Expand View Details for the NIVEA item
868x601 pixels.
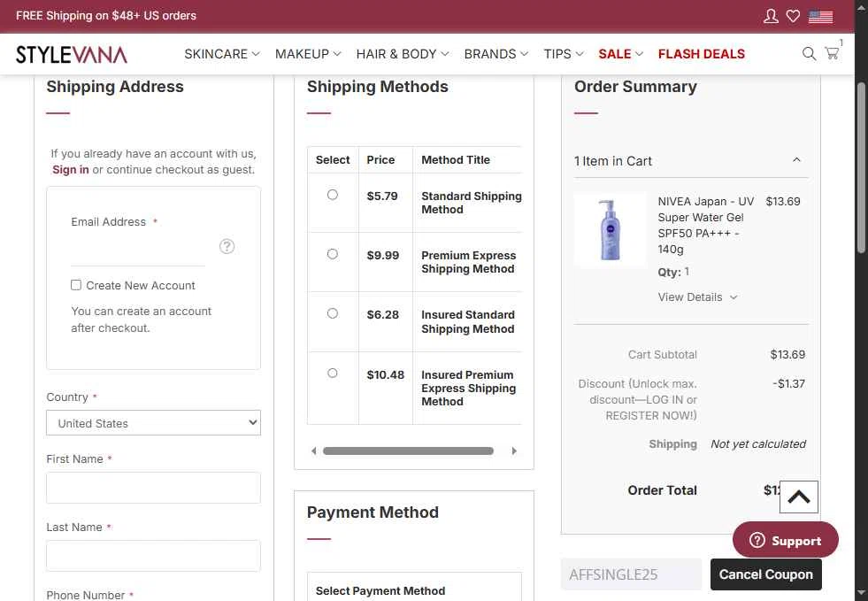[697, 297]
